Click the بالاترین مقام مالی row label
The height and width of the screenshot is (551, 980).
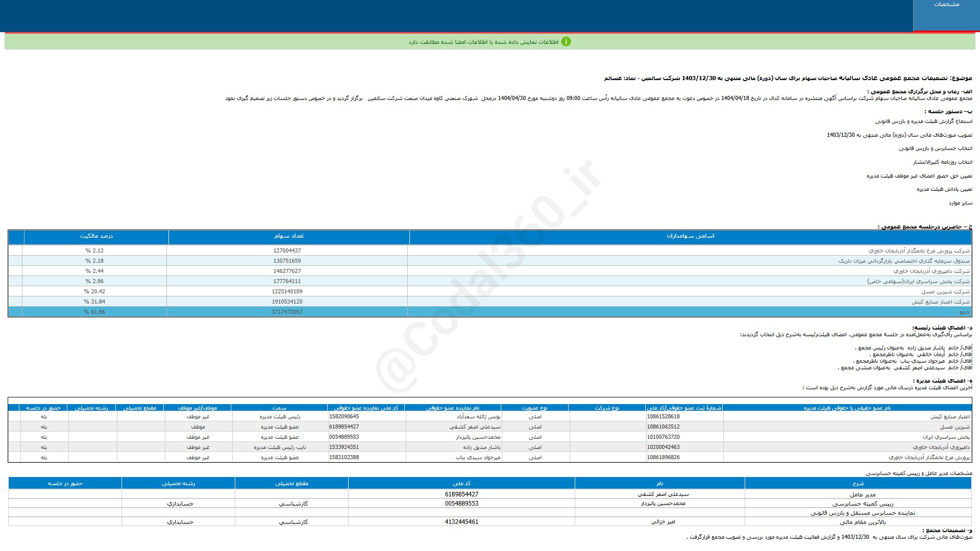863,522
